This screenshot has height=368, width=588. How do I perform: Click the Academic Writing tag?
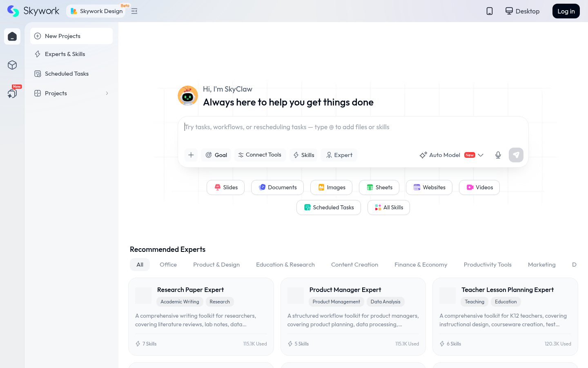click(180, 302)
